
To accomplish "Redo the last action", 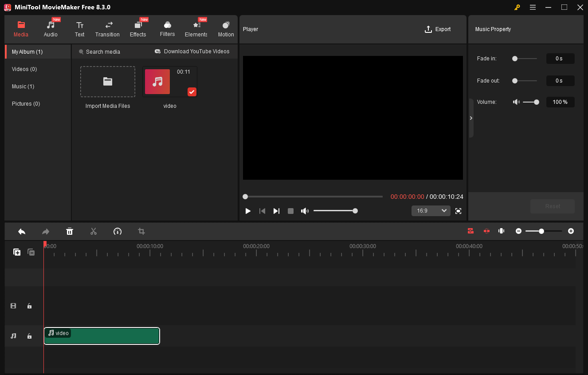I will pos(46,231).
